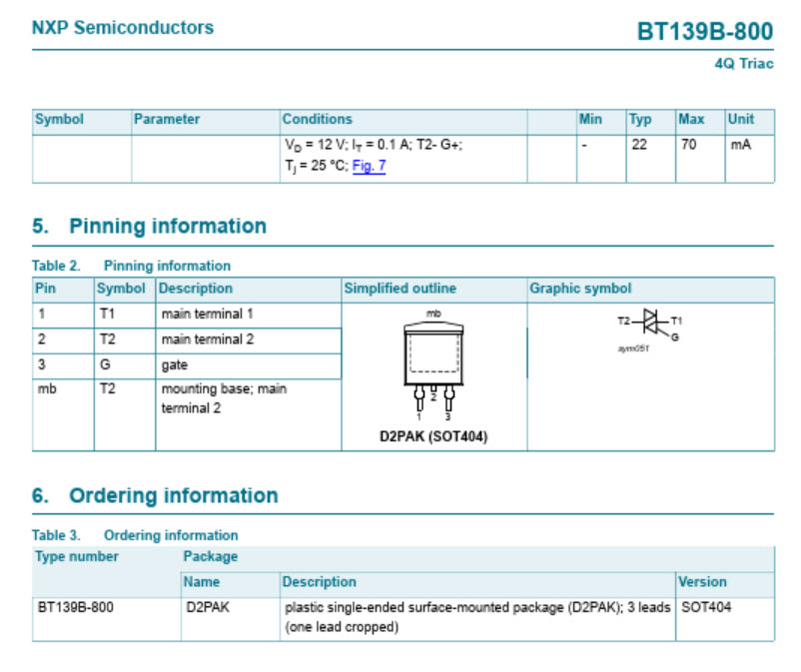The image size is (801, 672).
Task: Select the "plastic single-ended surface-mounted package" description
Action: pos(477,617)
